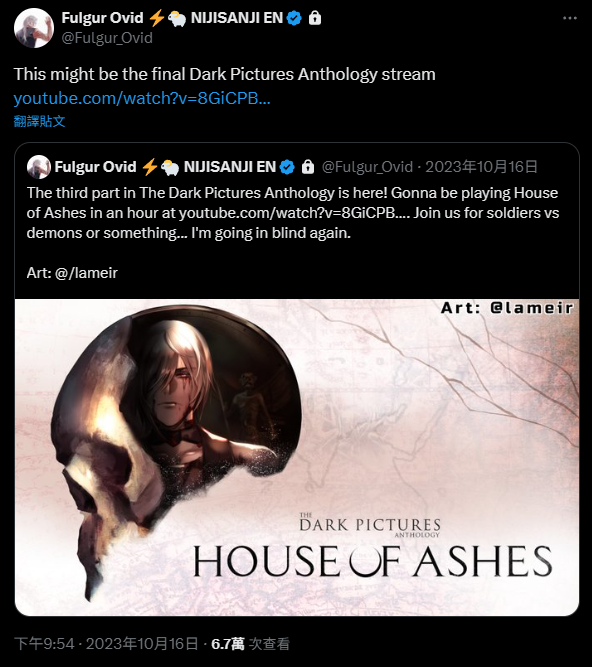
Task: Click the post timestamp 下午9:54
Action: (44, 644)
